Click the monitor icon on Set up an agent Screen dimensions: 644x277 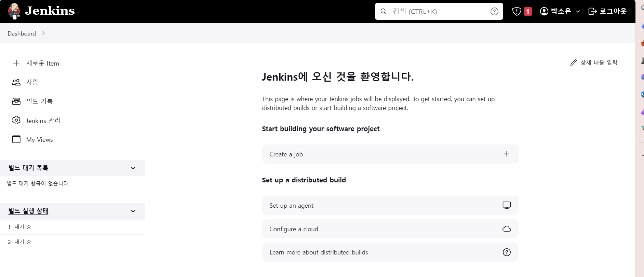coord(507,205)
